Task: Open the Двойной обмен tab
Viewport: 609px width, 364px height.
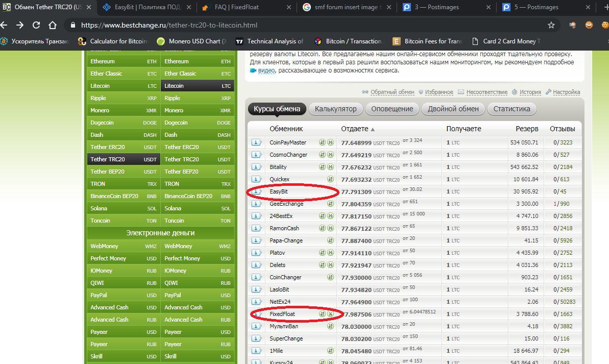Action: (453, 109)
